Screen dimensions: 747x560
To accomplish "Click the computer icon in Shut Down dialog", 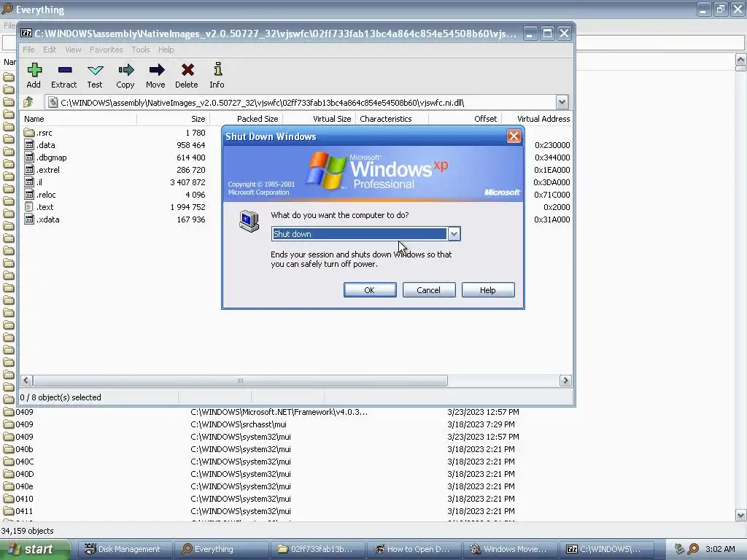I will pos(249,221).
